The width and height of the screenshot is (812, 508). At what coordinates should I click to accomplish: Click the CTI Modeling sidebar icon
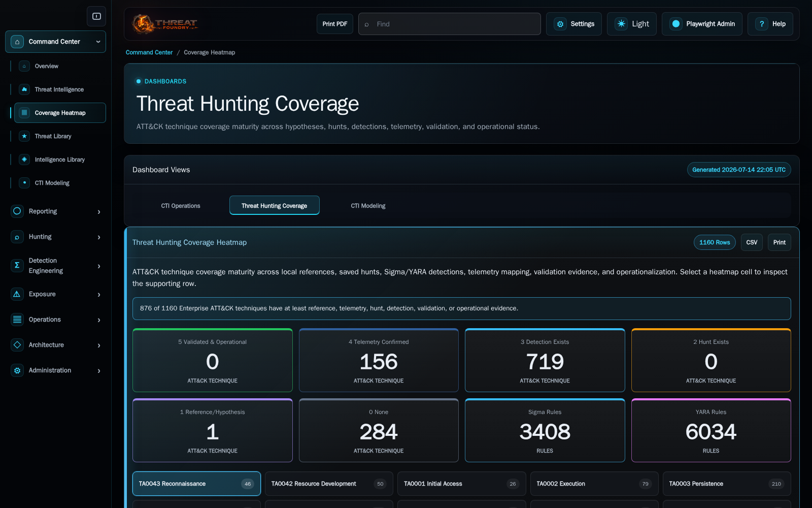click(24, 183)
